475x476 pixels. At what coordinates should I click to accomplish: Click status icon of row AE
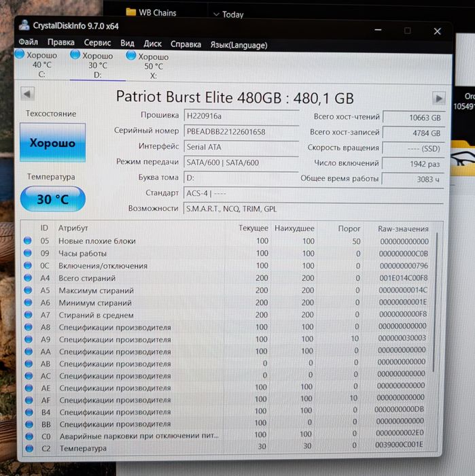point(29,388)
